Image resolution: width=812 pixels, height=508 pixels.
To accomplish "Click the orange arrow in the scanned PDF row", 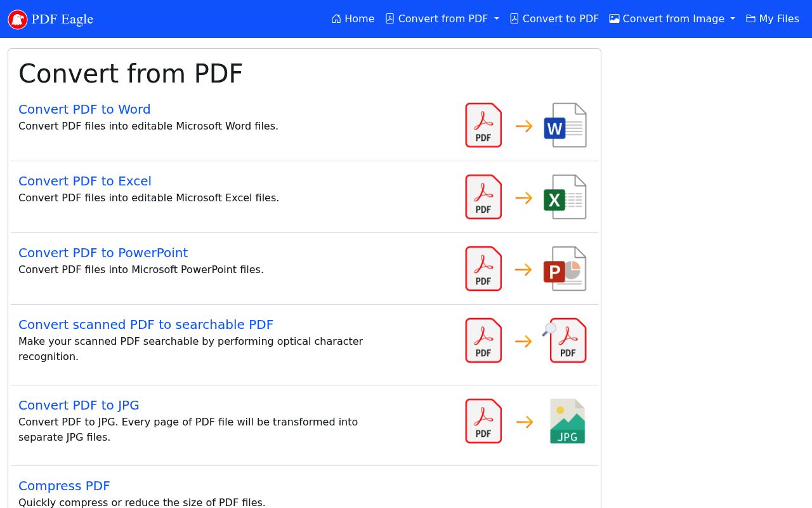I will 524,341.
